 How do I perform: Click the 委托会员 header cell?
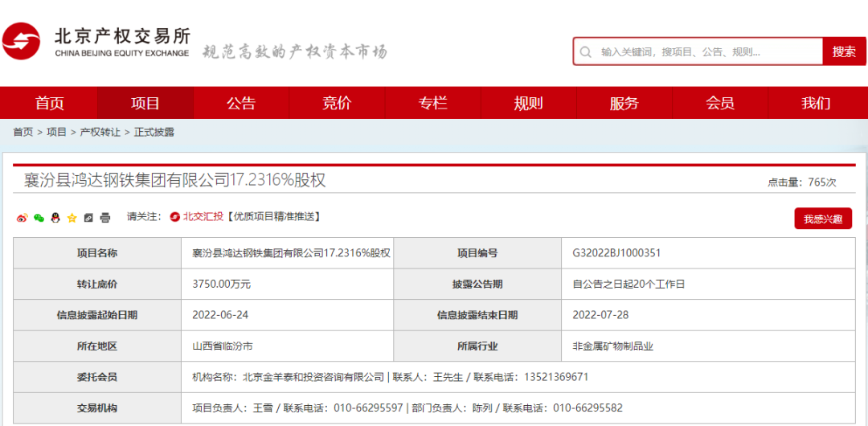pyautogui.click(x=97, y=377)
